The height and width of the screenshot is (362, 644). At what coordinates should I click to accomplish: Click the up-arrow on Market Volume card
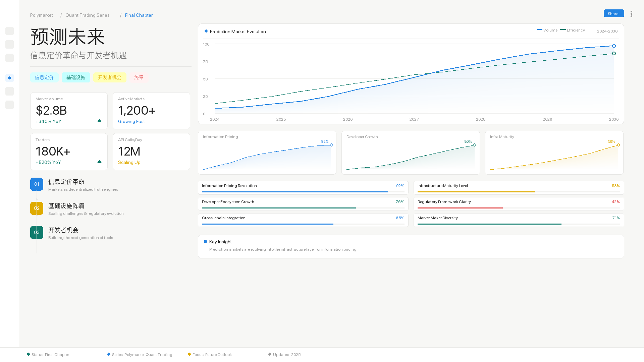point(99,121)
